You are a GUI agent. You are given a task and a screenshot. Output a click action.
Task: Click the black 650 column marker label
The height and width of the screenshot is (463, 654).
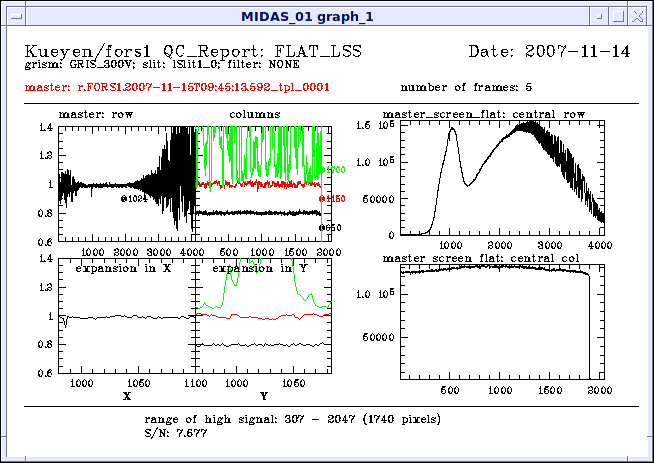(x=333, y=228)
